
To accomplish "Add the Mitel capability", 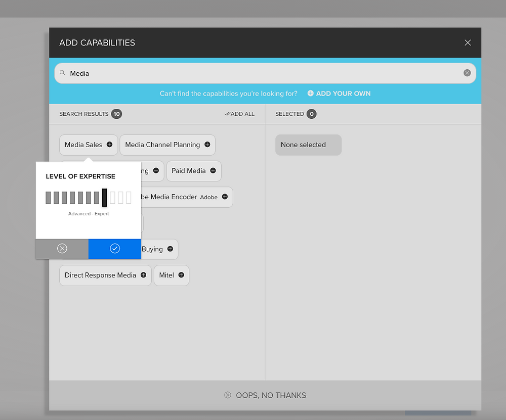I will click(181, 275).
